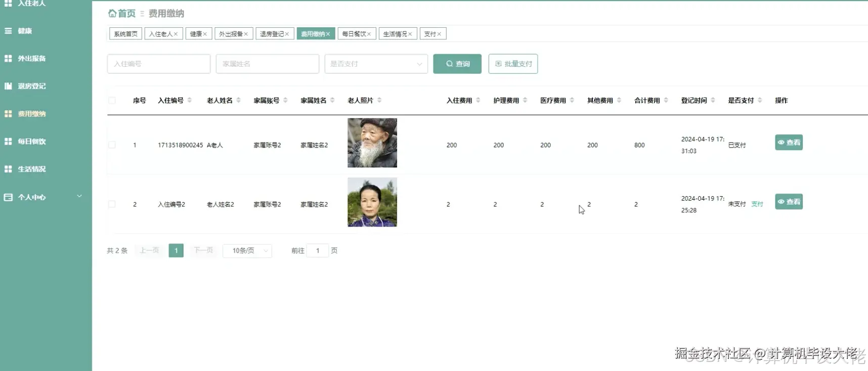Close the 每日餐饮 tab with its x

(x=369, y=34)
